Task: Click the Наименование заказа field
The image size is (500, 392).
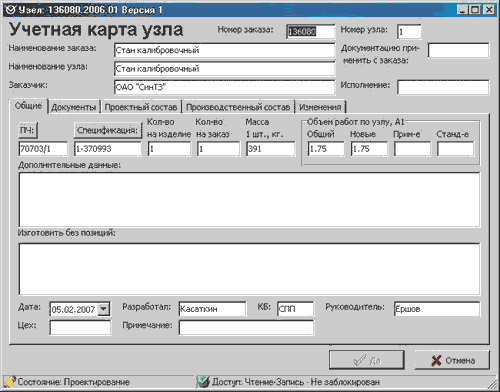Action: pos(224,50)
